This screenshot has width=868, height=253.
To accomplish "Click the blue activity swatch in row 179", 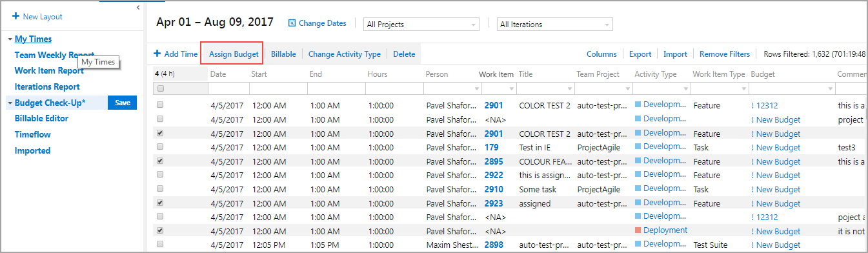I will point(638,147).
